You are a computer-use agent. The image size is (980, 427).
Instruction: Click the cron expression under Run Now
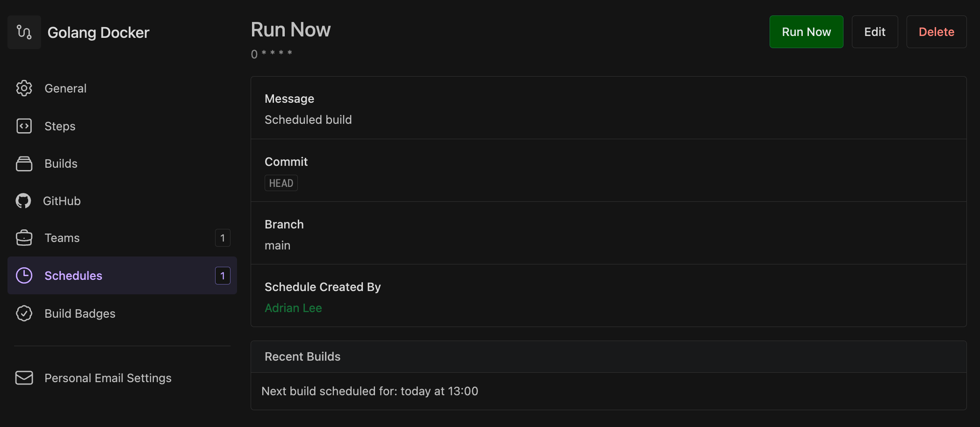[x=272, y=54]
